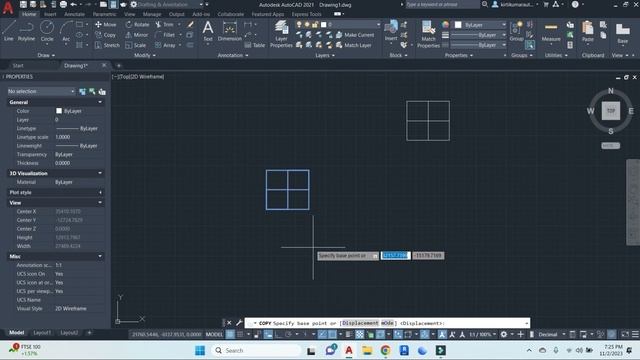Click the Windows taskbar Search box
The width and height of the screenshot is (640, 360).
click(256, 351)
